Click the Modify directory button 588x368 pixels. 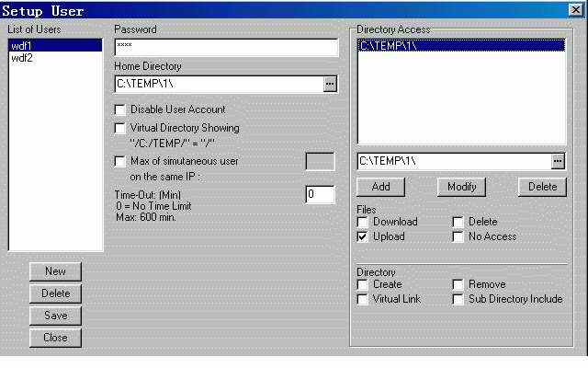point(461,187)
